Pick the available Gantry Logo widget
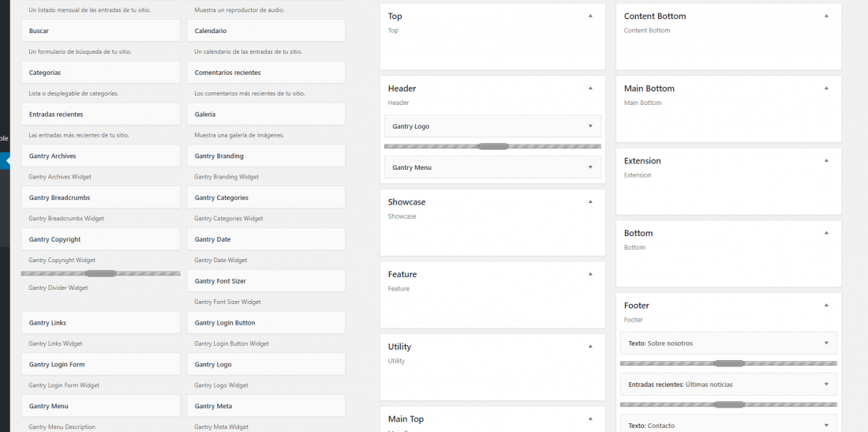 point(266,364)
